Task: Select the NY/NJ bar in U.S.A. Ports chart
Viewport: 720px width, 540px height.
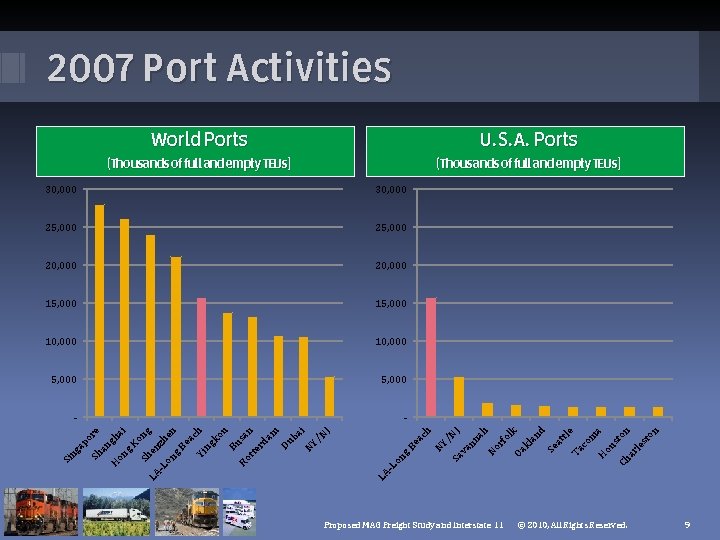Action: (459, 397)
